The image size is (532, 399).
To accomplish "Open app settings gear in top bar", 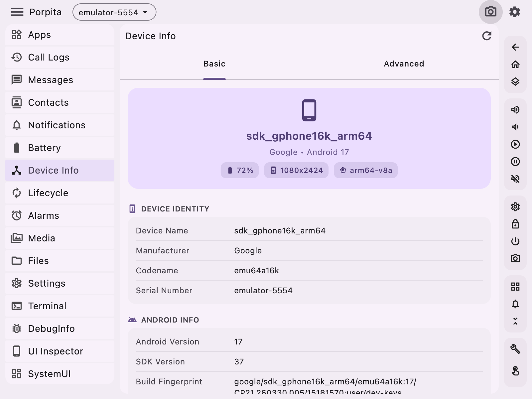I will click(x=515, y=12).
